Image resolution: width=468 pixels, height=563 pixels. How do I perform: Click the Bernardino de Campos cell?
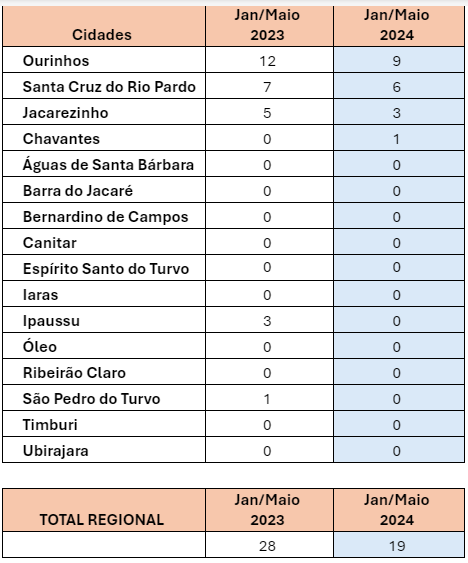(104, 216)
